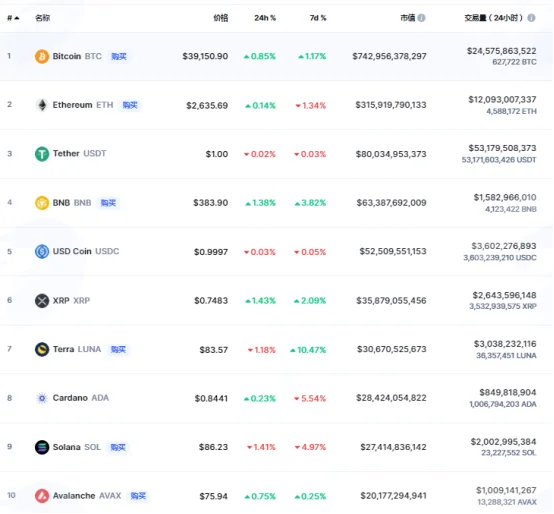This screenshot has width=554, height=514.
Task: Click the 购买 button next to Bitcoin
Action: pyautogui.click(x=119, y=57)
